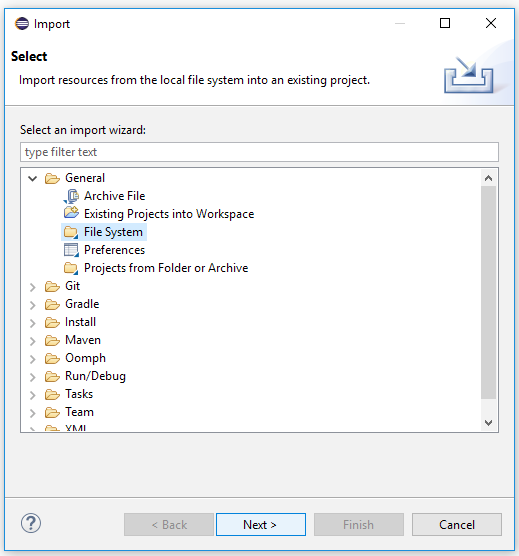Click the Existing Projects into Workspace icon
Screen dimensions: 519x556
pos(71,213)
